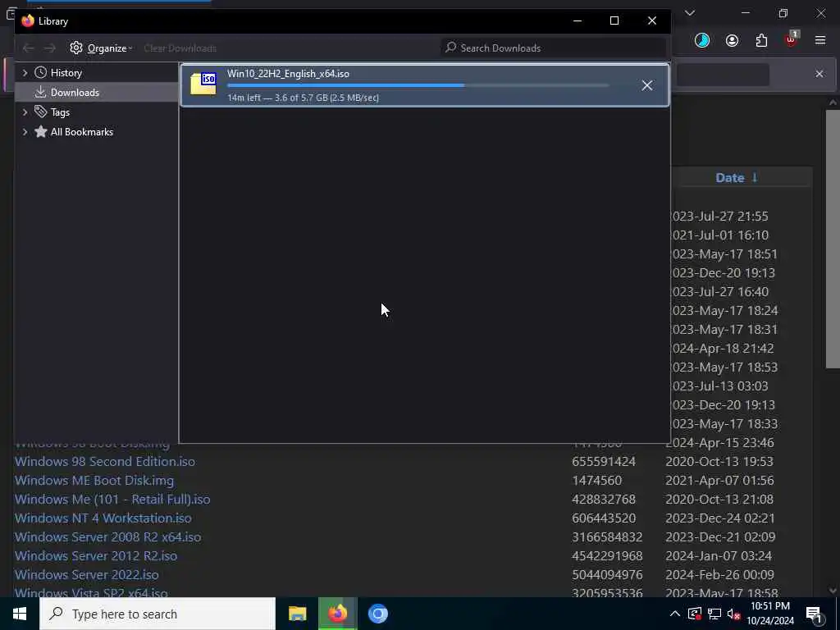Cancel the Win10_22H2 ISO download
Screen dimensions: 840x630
pyautogui.click(x=647, y=85)
